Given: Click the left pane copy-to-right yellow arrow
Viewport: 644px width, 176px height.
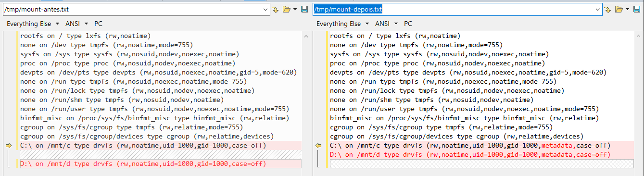Looking at the screenshot, I should pos(8,146).
